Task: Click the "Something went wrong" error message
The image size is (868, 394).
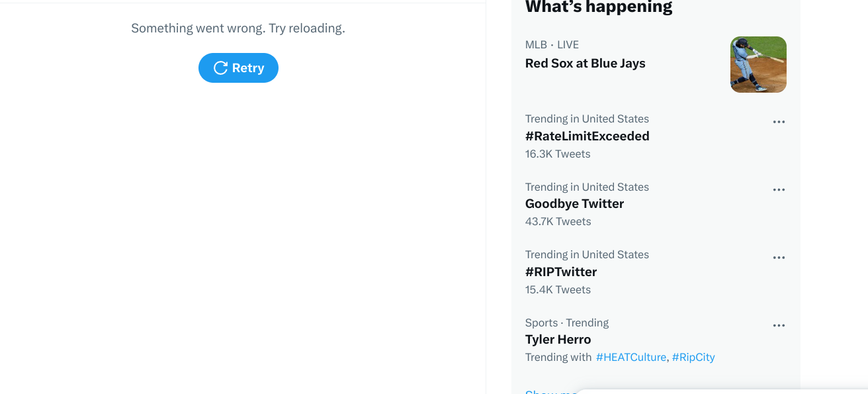Action: point(238,28)
